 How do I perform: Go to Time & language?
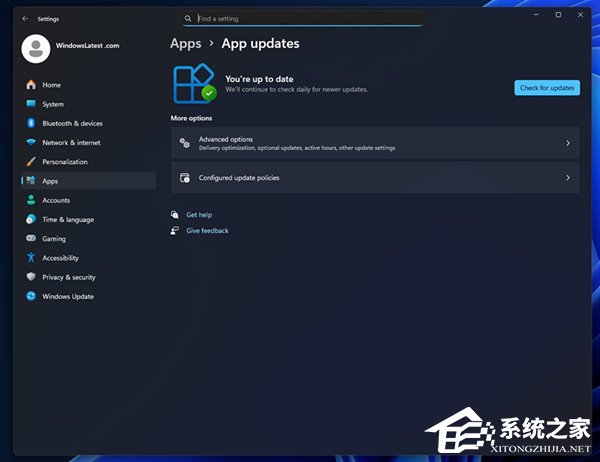pos(89,219)
